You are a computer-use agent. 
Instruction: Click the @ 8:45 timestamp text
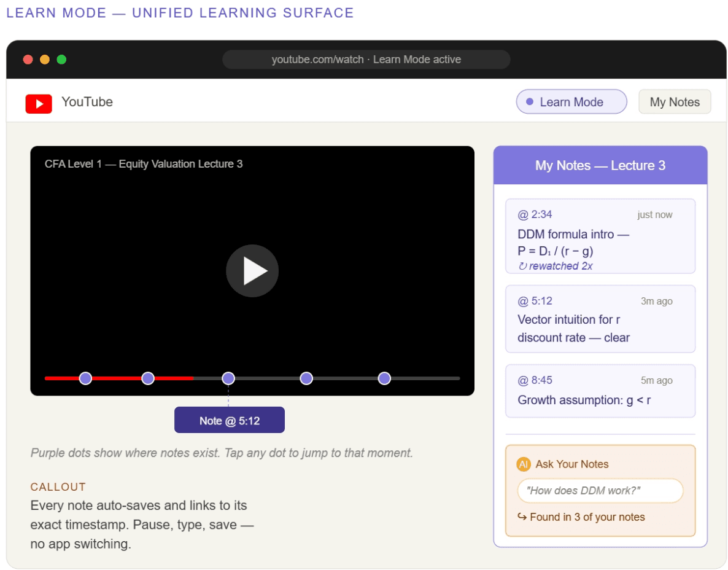pyautogui.click(x=535, y=380)
